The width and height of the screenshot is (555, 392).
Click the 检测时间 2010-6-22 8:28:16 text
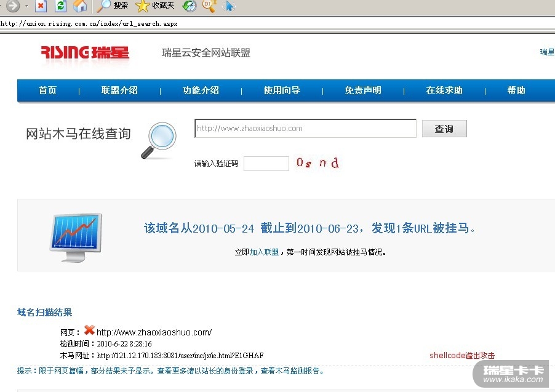tap(106, 344)
